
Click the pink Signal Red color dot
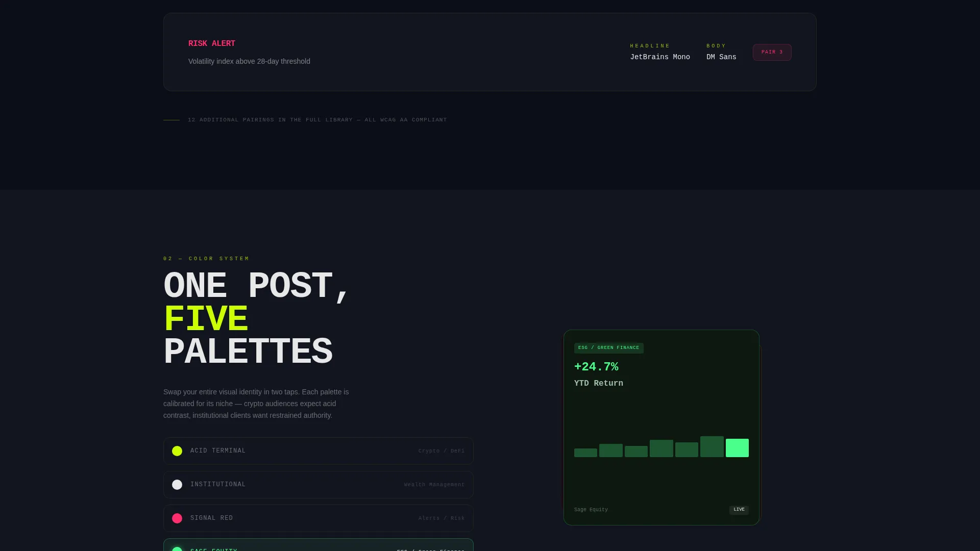177,518
